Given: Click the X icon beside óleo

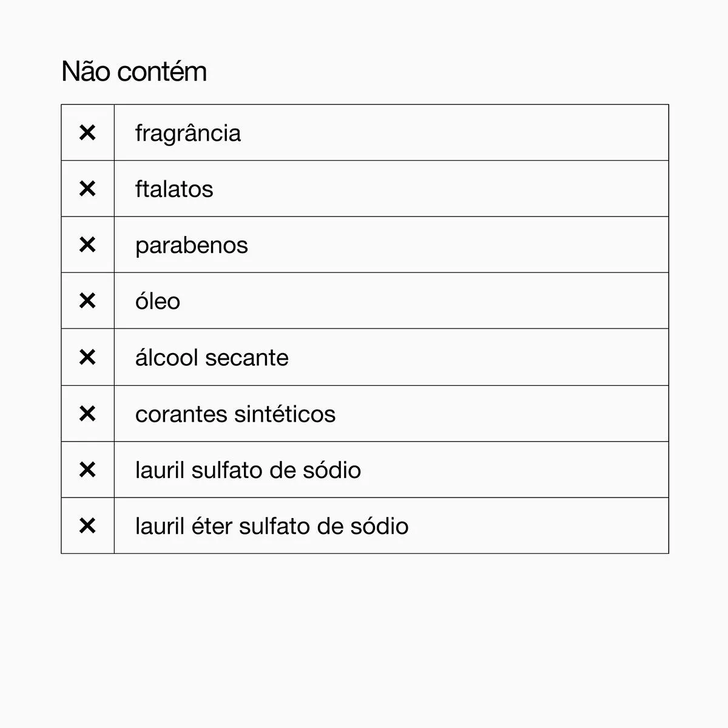Looking at the screenshot, I should point(87,301).
